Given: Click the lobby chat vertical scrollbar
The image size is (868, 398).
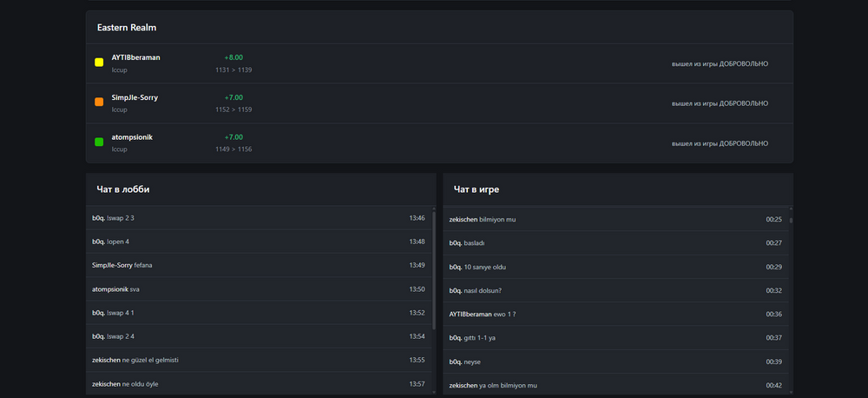Looking at the screenshot, I should 433,269.
